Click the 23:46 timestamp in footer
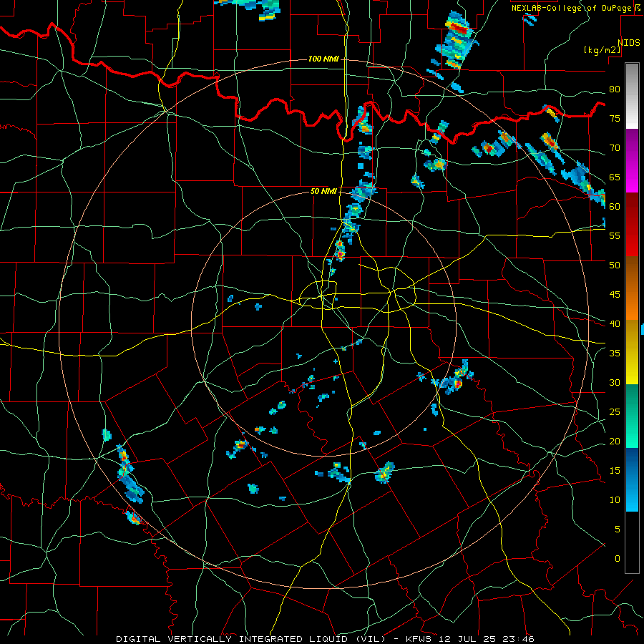Image resolution: width=644 pixels, height=644 pixels. click(517, 639)
